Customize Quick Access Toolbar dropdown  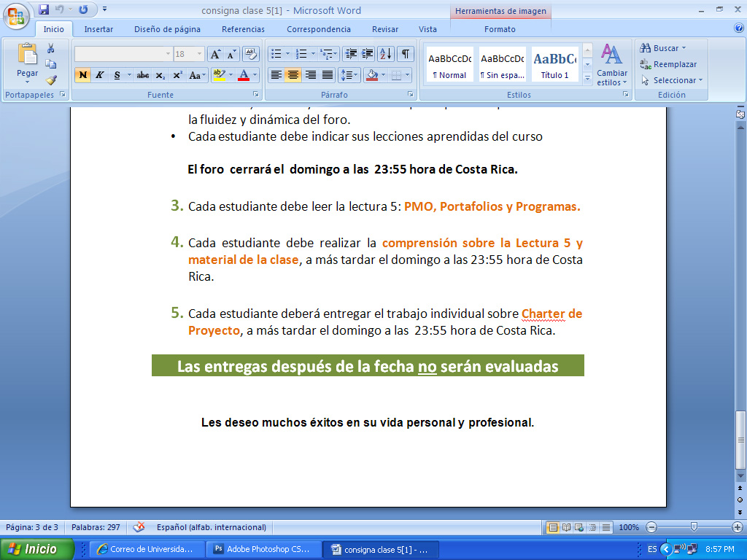click(x=105, y=9)
